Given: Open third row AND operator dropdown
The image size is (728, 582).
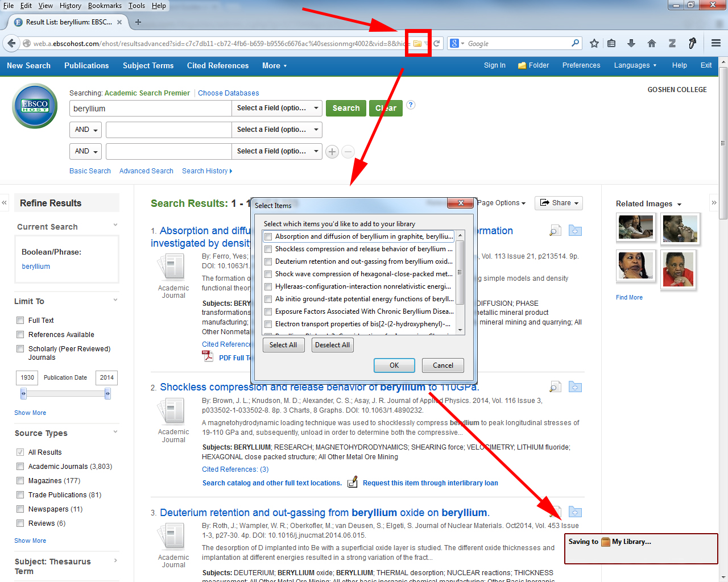Looking at the screenshot, I should click(x=86, y=151).
